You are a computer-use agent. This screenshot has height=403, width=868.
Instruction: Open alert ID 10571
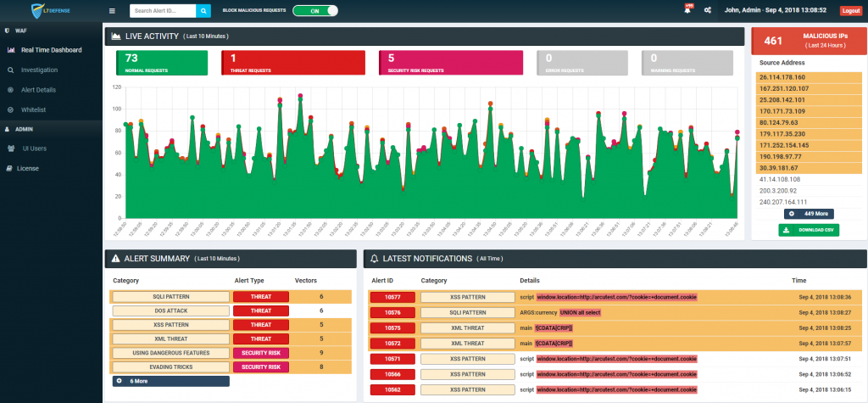392,359
